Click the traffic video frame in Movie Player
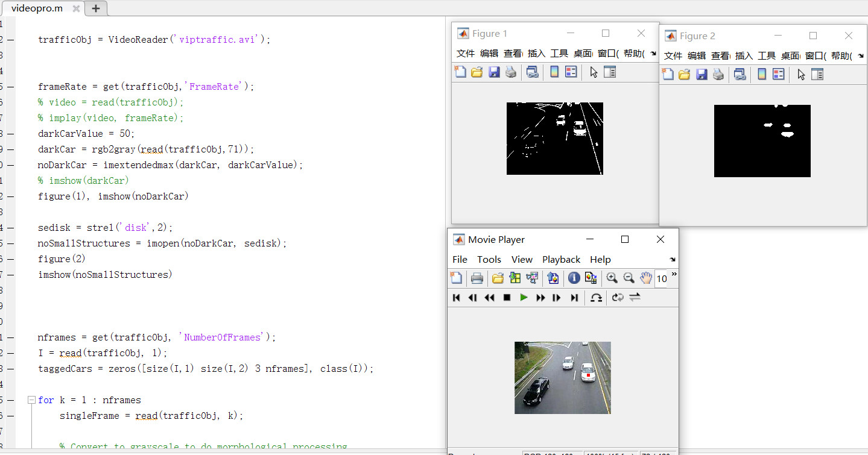The image size is (868, 455). coord(563,378)
